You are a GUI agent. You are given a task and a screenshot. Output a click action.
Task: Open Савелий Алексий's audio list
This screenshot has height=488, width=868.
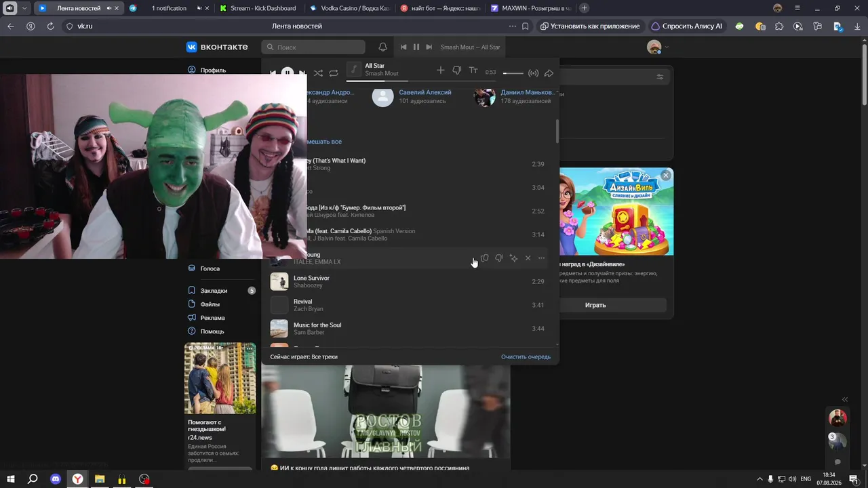[x=425, y=92]
